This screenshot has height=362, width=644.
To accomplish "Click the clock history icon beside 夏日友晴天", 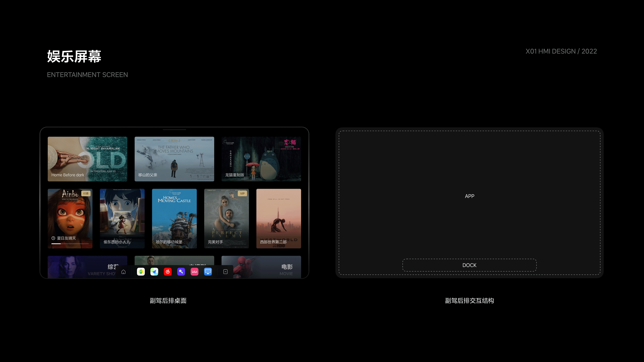I will click(53, 238).
